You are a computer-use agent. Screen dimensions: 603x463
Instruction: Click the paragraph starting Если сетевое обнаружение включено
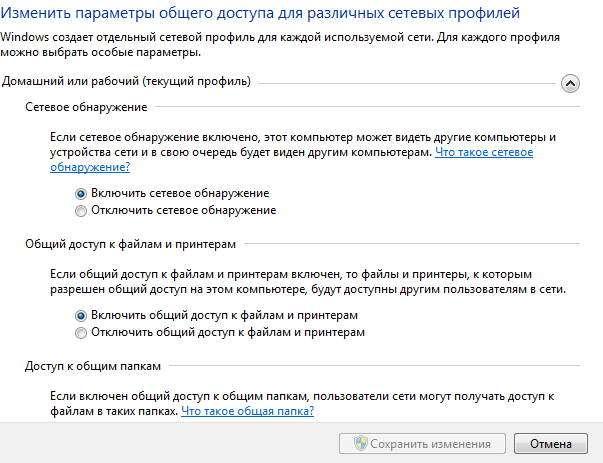pyautogui.click(x=303, y=152)
